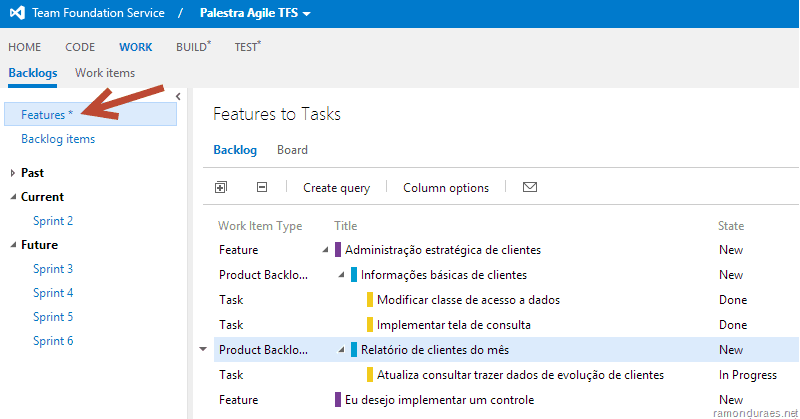Select 'Implementar tela de consulta' task
The height and width of the screenshot is (419, 800).
(454, 325)
